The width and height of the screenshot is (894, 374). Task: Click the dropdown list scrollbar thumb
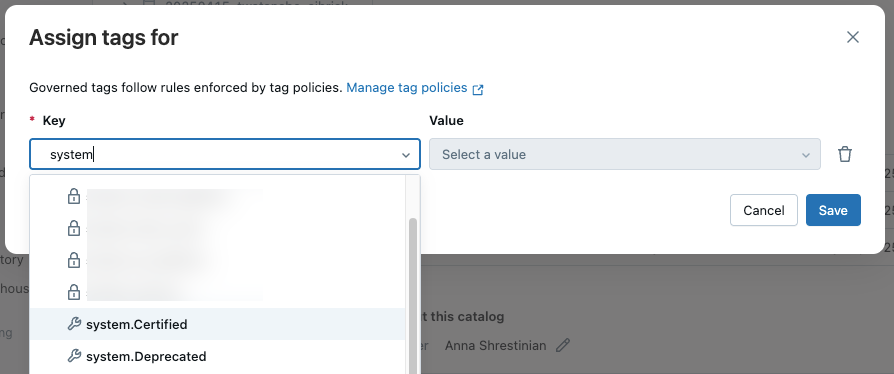click(x=413, y=295)
